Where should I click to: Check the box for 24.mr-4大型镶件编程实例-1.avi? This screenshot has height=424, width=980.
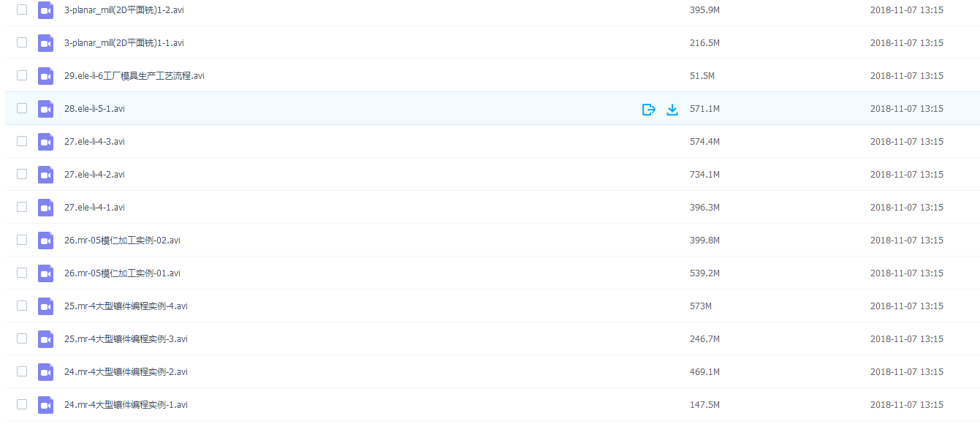point(22,404)
